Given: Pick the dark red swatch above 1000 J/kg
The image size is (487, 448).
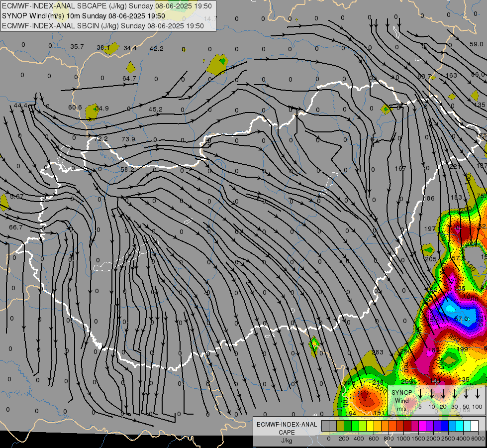Looking at the screenshot, I should click(x=407, y=426).
